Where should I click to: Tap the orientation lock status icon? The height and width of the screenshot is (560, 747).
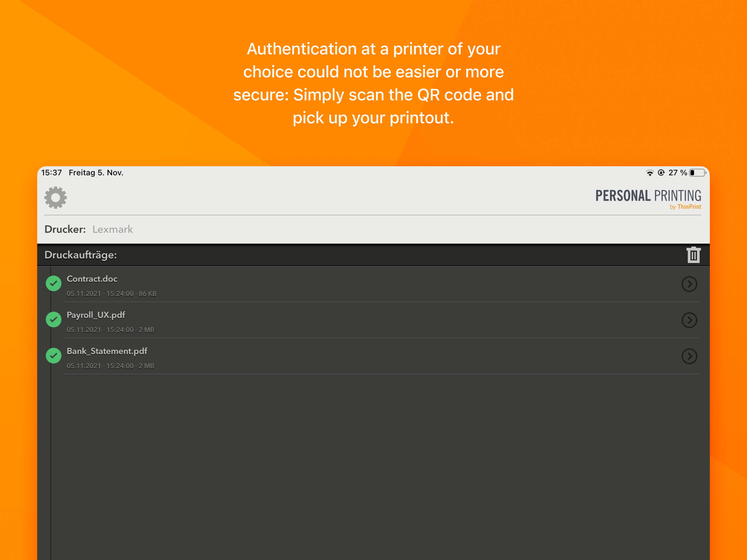[x=661, y=173]
